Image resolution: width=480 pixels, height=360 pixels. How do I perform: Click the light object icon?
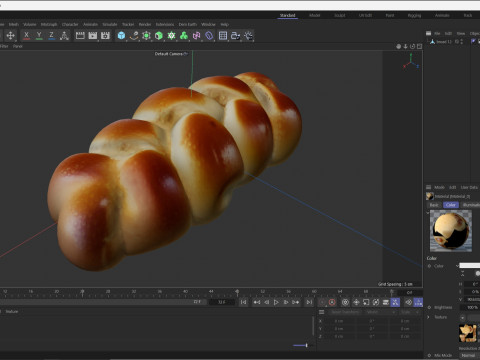pos(248,36)
